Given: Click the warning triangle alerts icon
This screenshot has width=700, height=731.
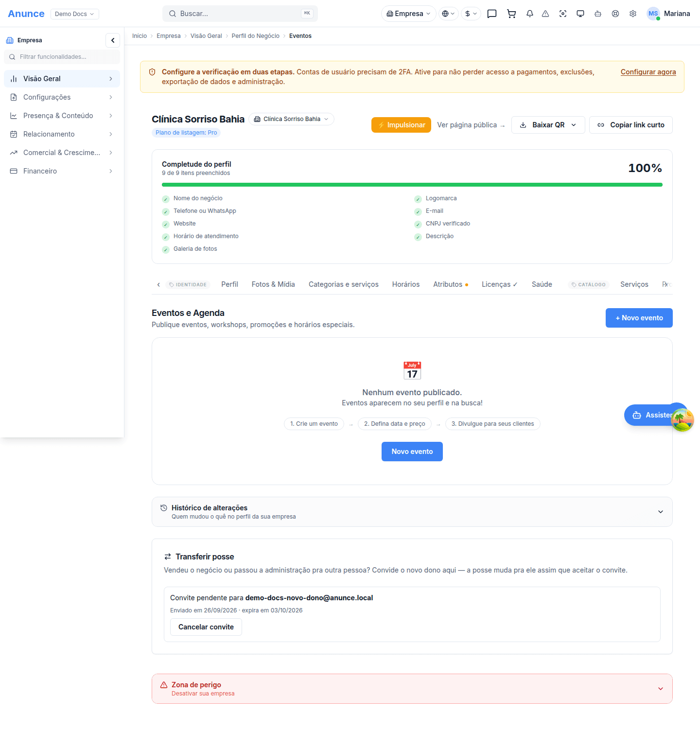Looking at the screenshot, I should (545, 14).
